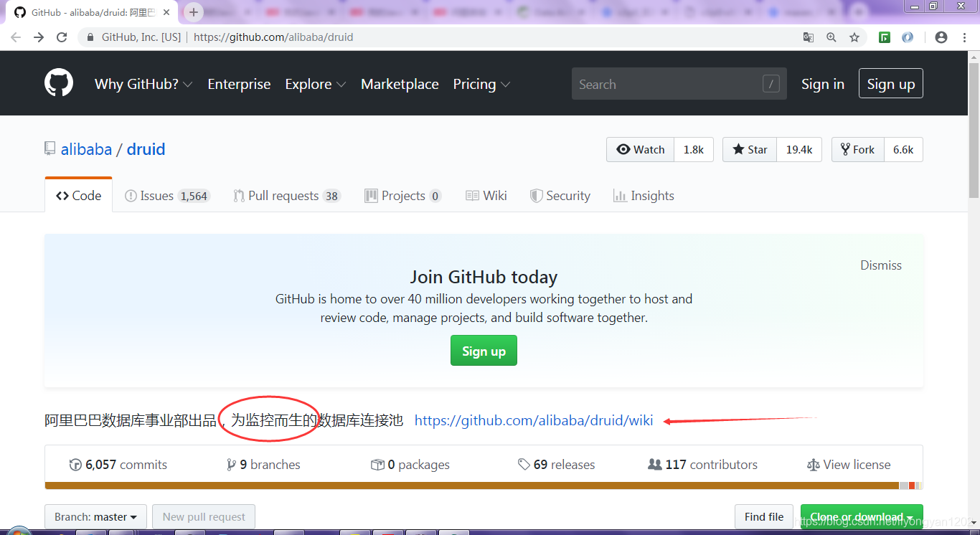Viewport: 980px width, 535px height.
Task: Click the browser forward arrow
Action: [39, 37]
